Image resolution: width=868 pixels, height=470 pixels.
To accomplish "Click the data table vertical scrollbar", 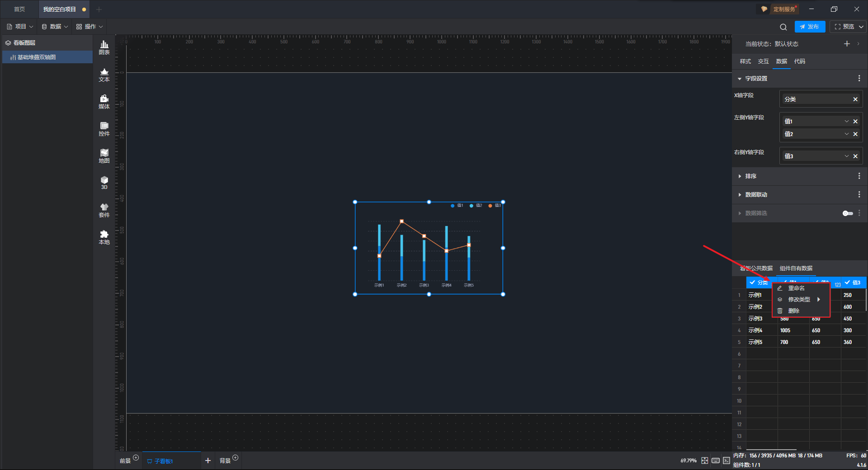I will pyautogui.click(x=866, y=300).
